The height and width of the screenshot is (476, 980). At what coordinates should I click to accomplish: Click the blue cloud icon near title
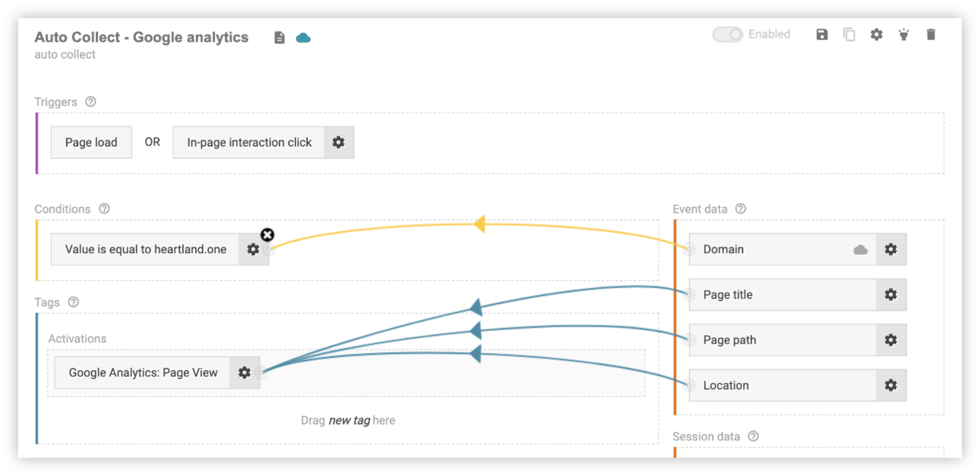click(303, 37)
